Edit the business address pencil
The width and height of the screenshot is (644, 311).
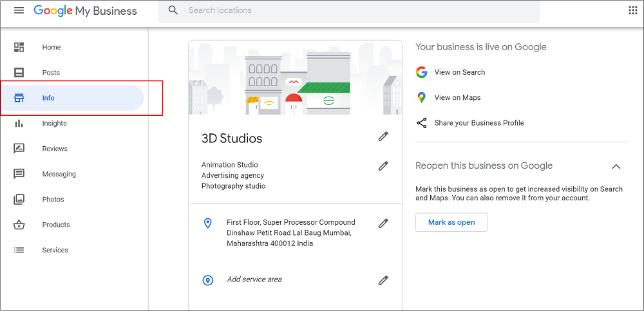[383, 223]
